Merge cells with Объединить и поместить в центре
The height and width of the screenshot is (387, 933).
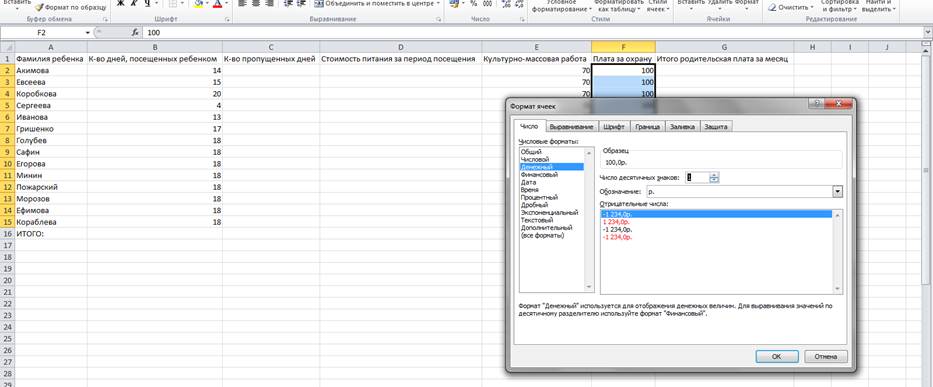pos(376,4)
